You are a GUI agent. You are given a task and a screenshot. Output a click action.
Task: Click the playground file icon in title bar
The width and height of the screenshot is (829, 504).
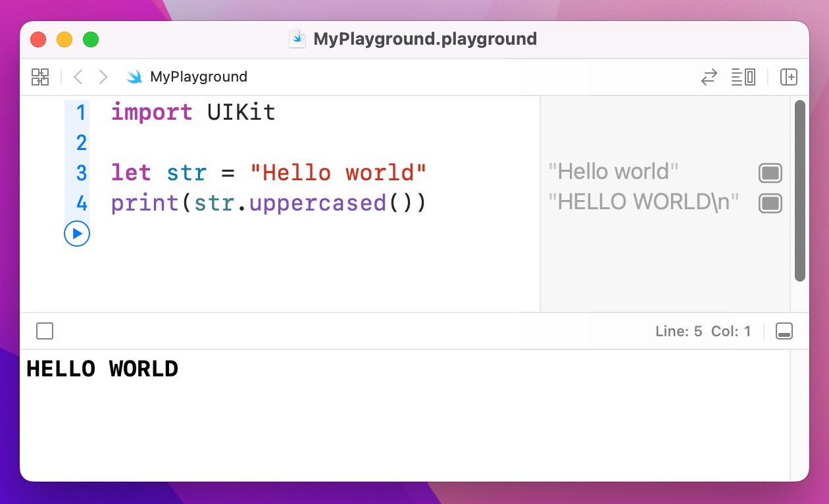(x=297, y=39)
